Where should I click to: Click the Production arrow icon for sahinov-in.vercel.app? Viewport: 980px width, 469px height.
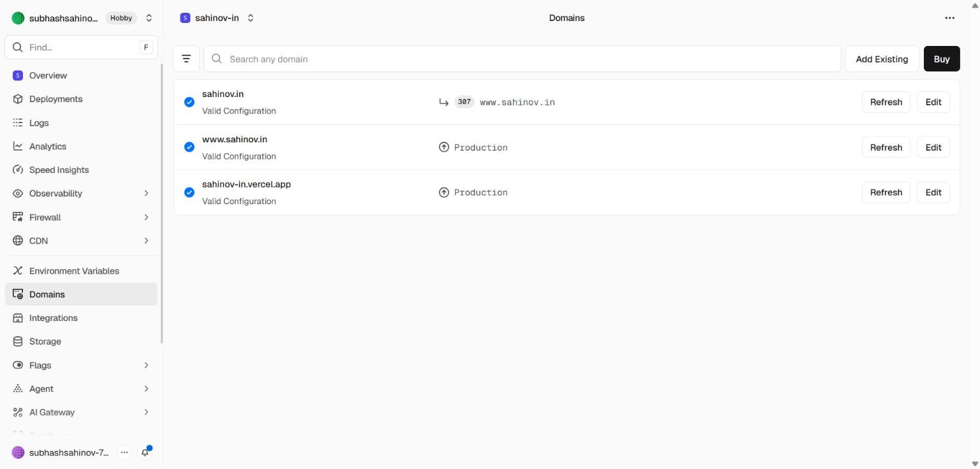click(444, 192)
